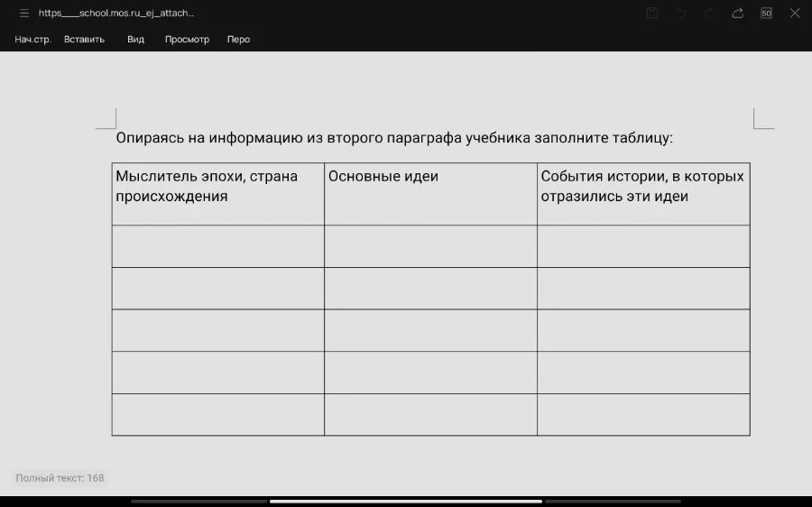Open the Перо tab
This screenshot has height=507, width=812.
[238, 40]
